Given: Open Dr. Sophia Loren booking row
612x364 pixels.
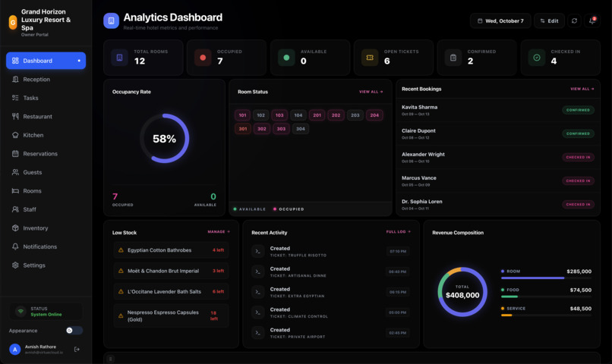Looking at the screenshot, I should pos(498,205).
